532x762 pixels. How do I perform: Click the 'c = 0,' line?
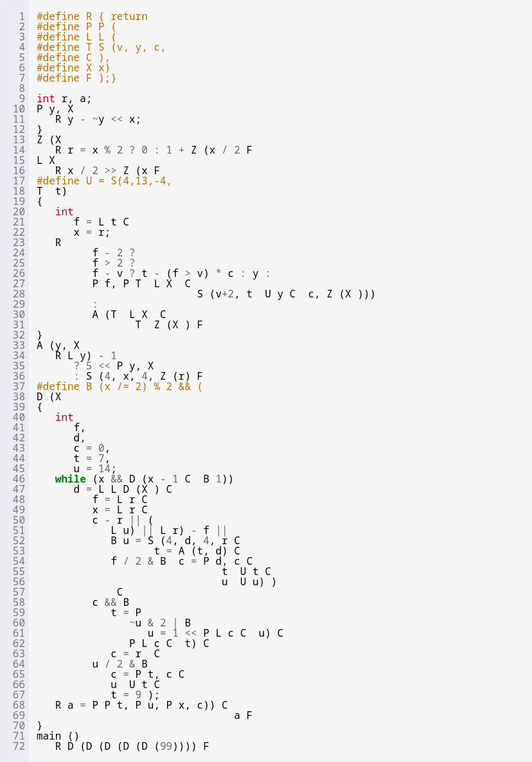click(92, 448)
